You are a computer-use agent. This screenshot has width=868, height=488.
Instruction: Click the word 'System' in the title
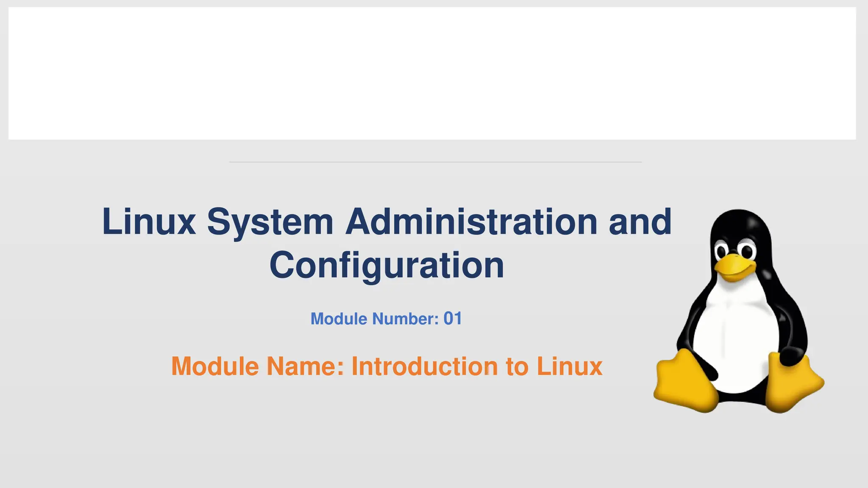[270, 222]
